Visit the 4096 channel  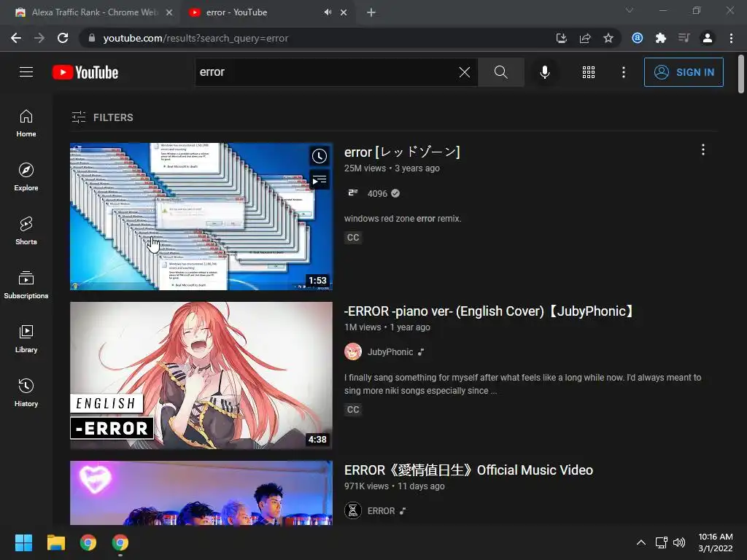pos(377,193)
